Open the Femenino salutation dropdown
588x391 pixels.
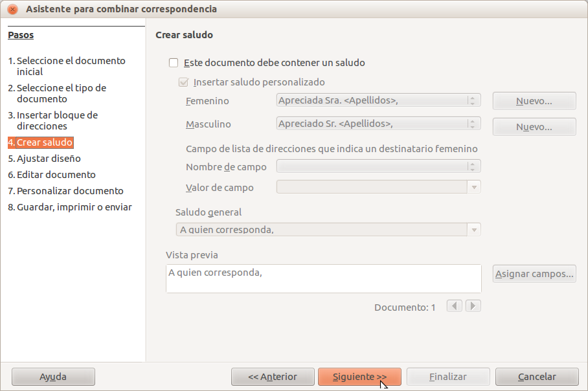tap(473, 101)
